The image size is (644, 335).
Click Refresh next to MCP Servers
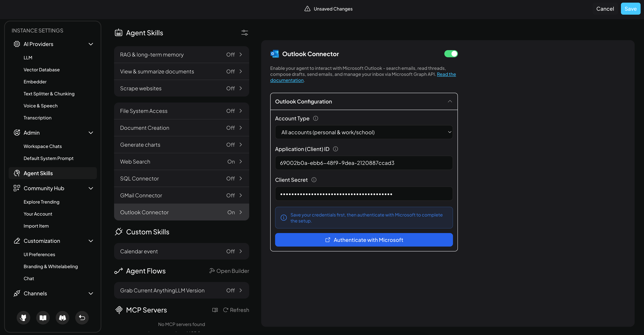235,310
